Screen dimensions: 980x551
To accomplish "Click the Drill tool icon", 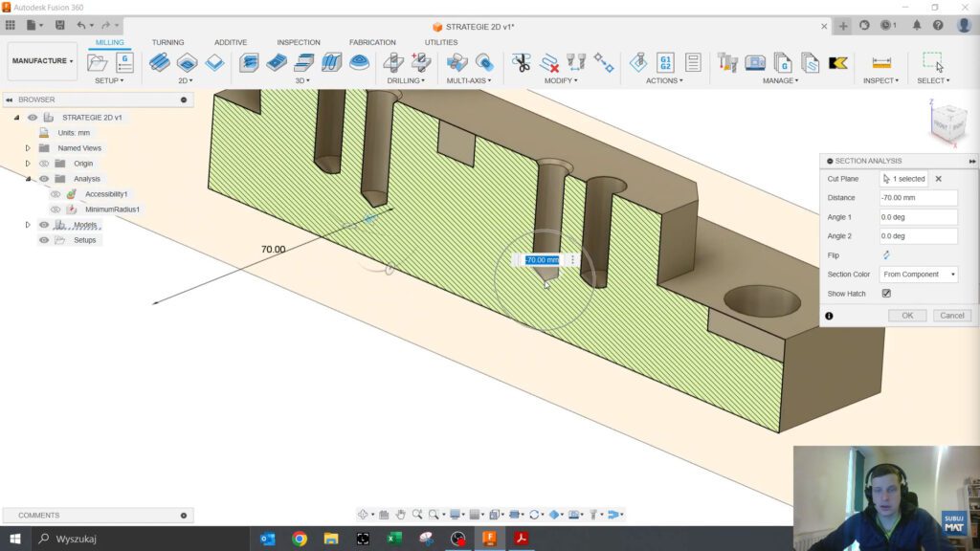I will click(x=392, y=62).
